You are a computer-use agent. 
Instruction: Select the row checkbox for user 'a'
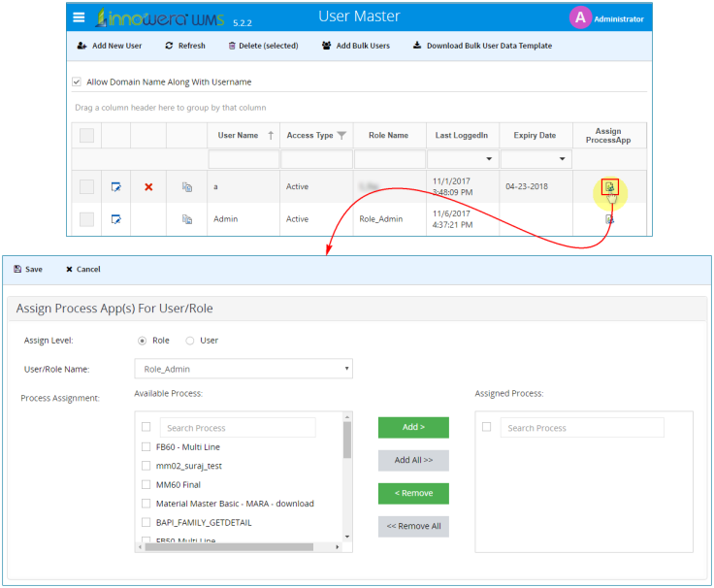coord(86,186)
